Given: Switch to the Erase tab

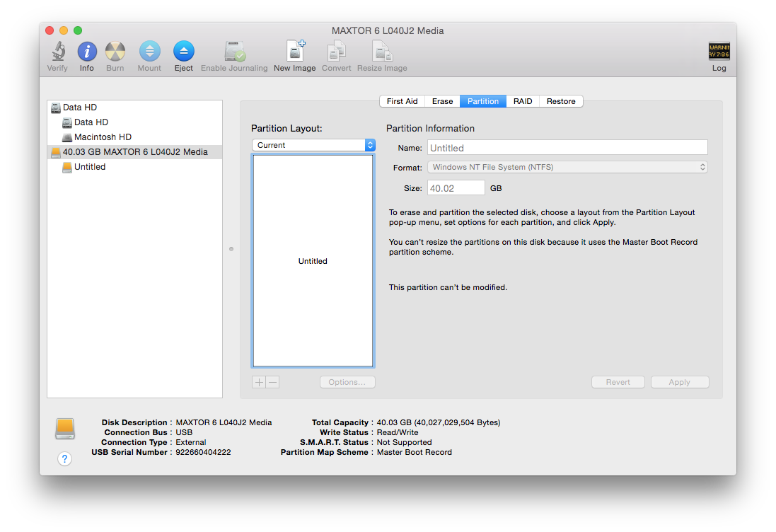Looking at the screenshot, I should (x=442, y=101).
